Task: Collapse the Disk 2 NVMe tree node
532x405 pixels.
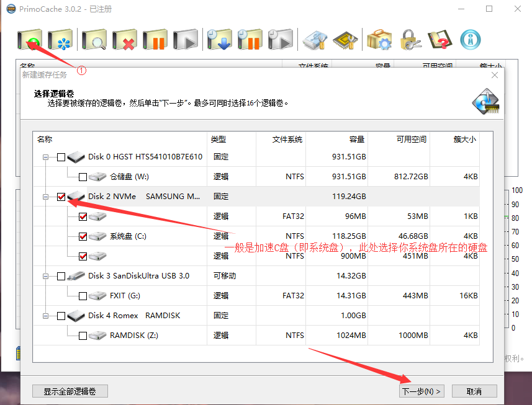Action: [45, 197]
